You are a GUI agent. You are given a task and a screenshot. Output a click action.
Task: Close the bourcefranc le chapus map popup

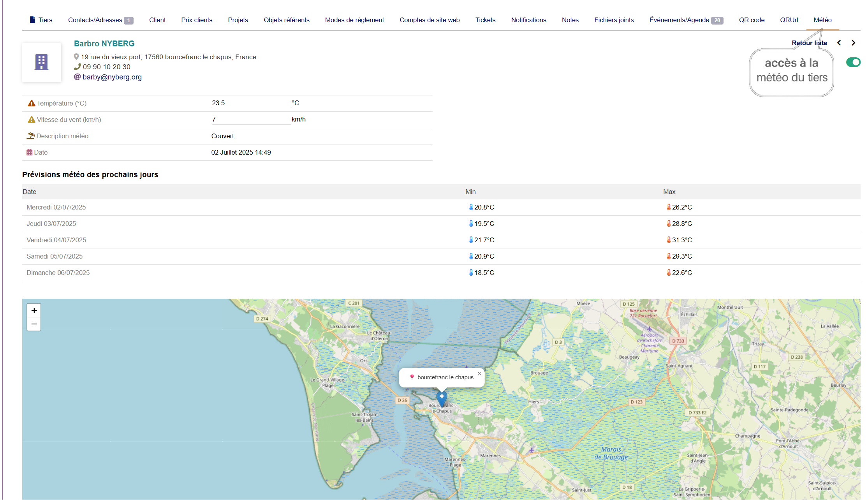[x=479, y=373]
